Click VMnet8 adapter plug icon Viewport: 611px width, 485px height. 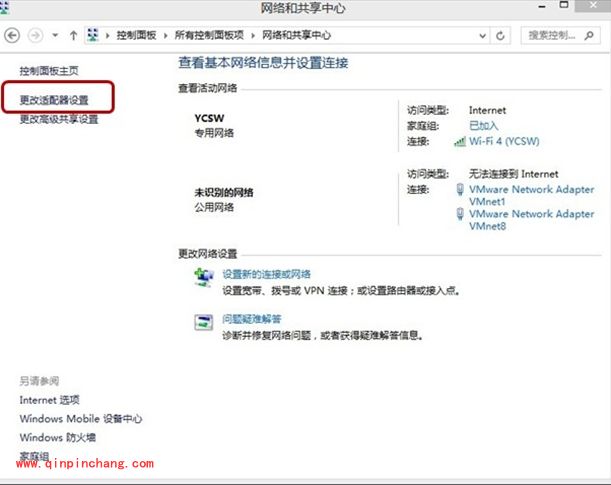(x=460, y=214)
